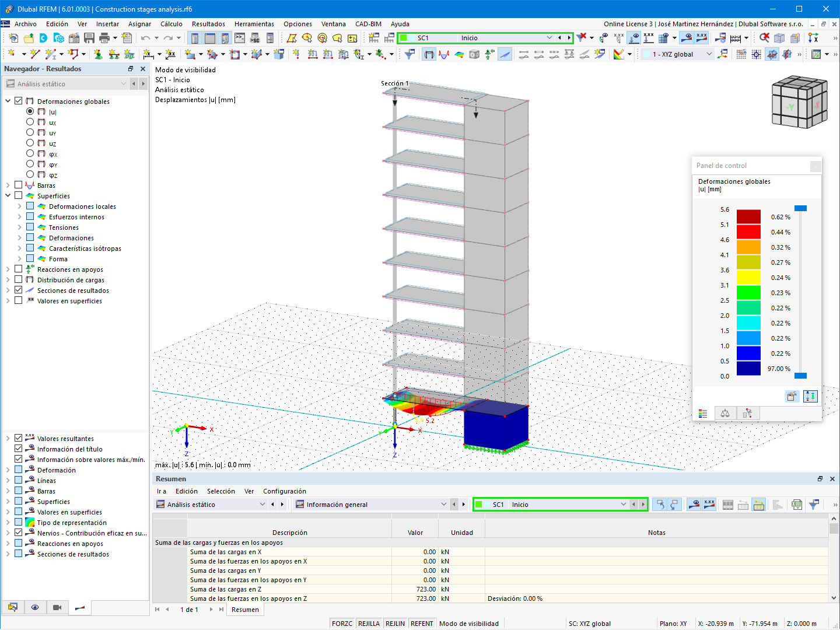Open the Resultados menu
The image size is (840, 630).
pos(208,24)
